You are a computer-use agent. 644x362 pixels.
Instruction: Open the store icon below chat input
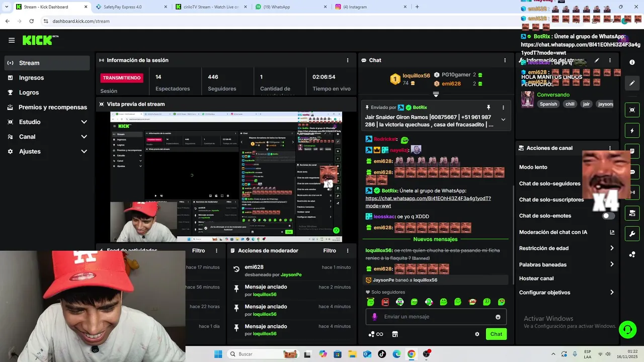coord(395,334)
